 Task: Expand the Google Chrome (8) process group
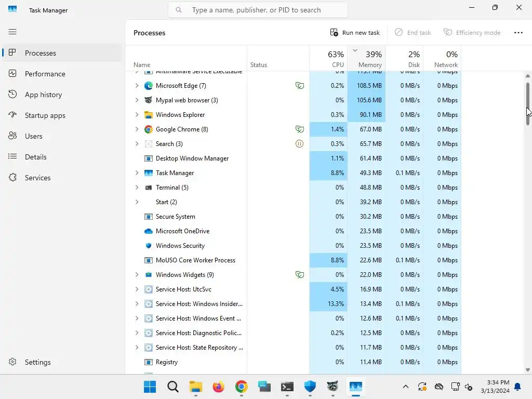pos(137,129)
